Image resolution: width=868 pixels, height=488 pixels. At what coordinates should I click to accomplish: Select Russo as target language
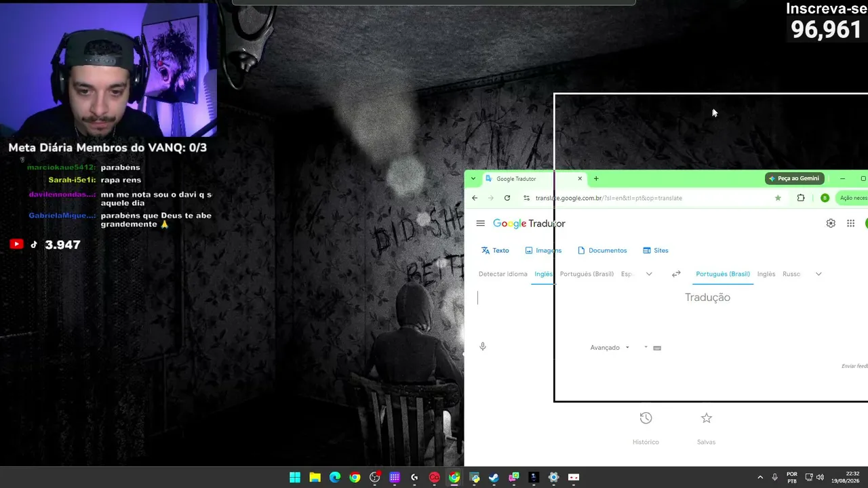(x=791, y=274)
